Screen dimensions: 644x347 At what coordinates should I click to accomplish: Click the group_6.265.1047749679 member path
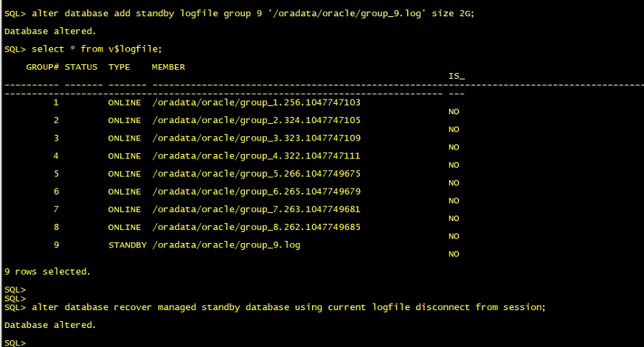tap(256, 192)
